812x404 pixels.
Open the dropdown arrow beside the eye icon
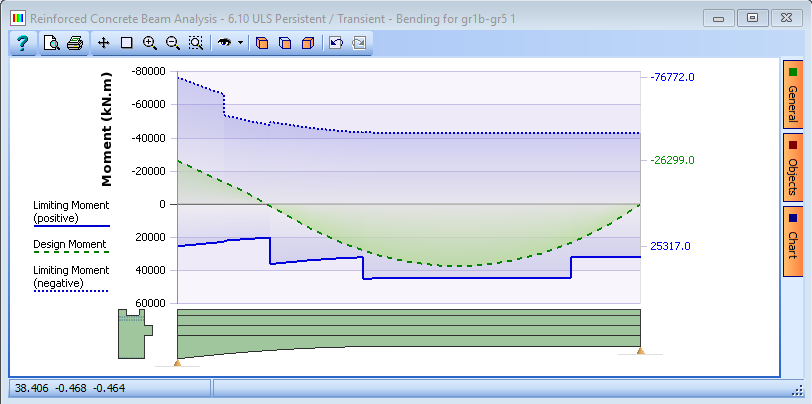point(240,43)
